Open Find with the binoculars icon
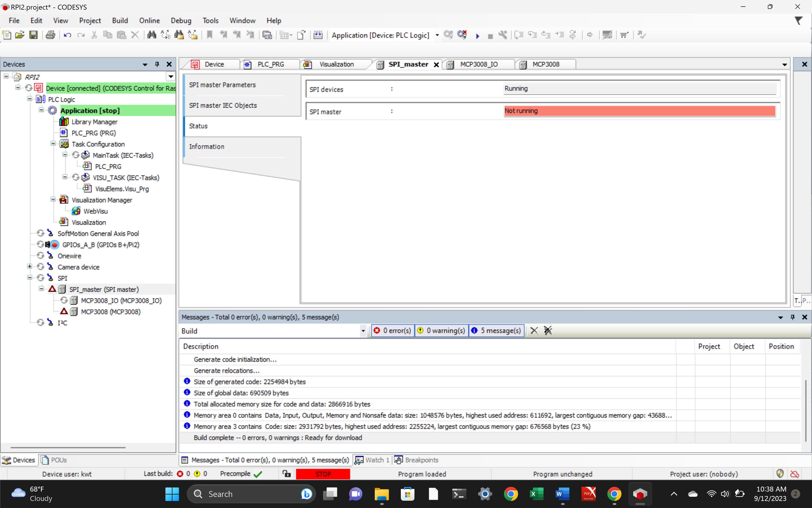 [x=152, y=35]
